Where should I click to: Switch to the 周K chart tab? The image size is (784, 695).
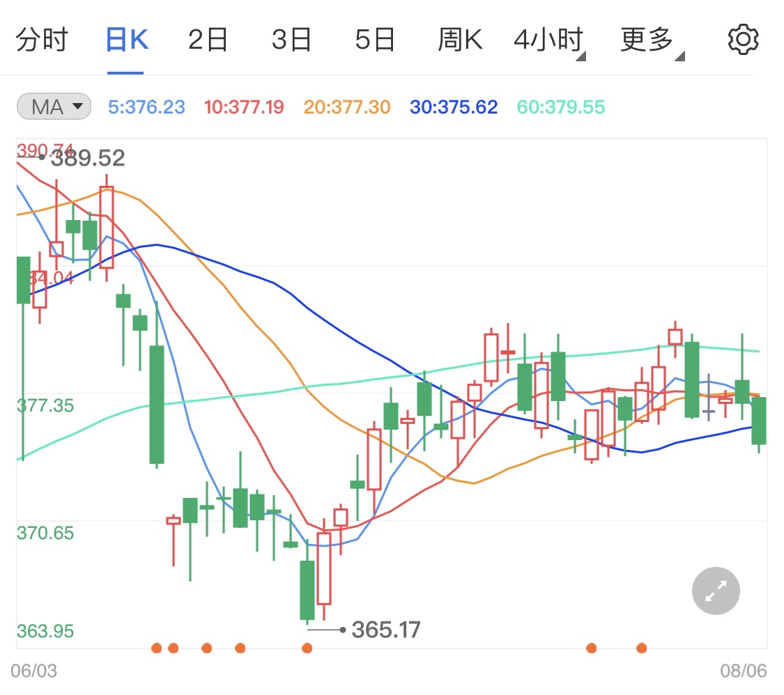coord(460,40)
